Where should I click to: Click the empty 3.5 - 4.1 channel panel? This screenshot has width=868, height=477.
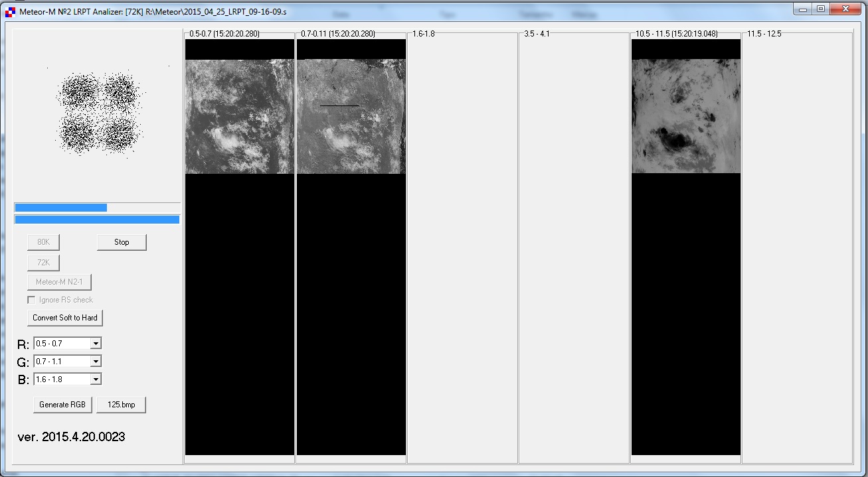tap(574, 249)
